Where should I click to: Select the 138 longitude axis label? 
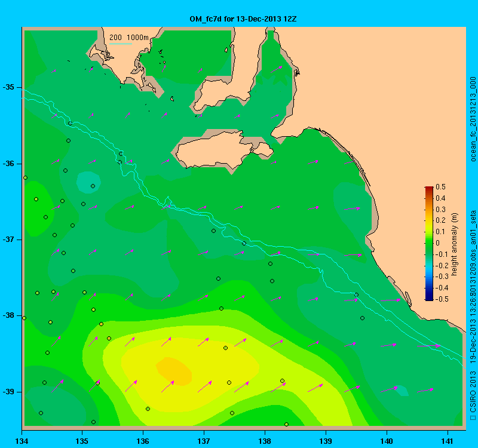[265, 441]
